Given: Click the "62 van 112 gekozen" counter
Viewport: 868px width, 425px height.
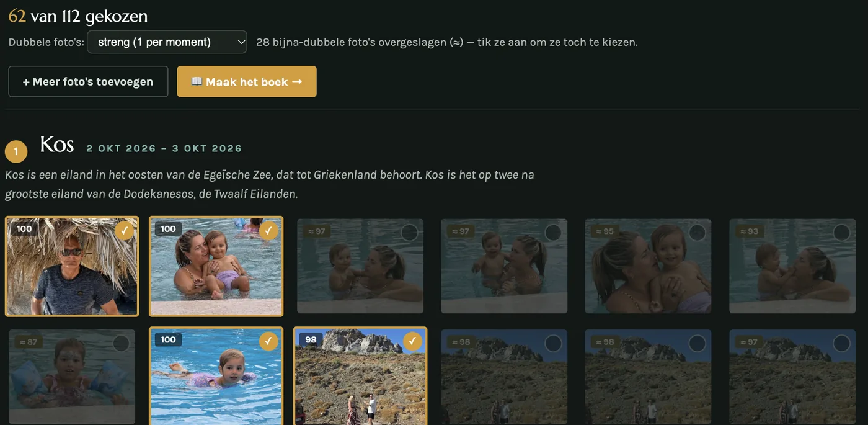Looking at the screenshot, I should coord(78,16).
